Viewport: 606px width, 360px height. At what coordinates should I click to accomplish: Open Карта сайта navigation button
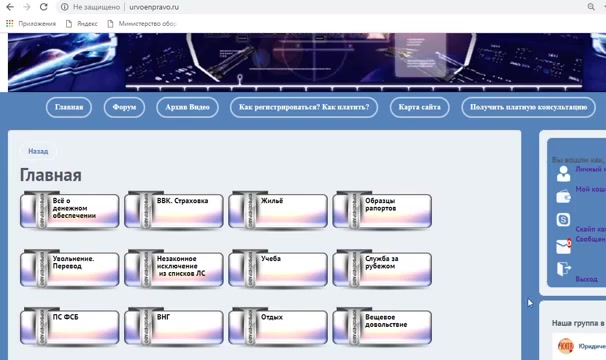(x=419, y=107)
